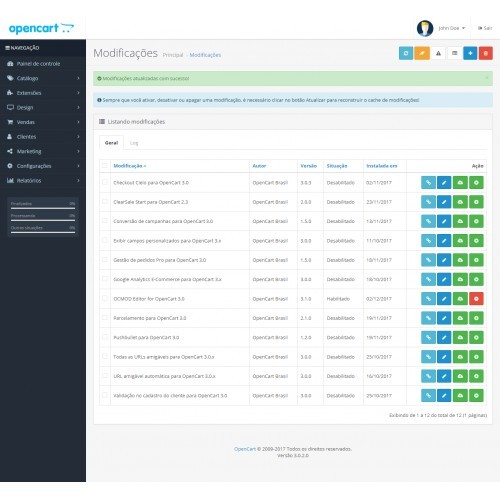The image size is (500, 500).
Task: Expand the Design sidebar menu
Action: [x=43, y=108]
